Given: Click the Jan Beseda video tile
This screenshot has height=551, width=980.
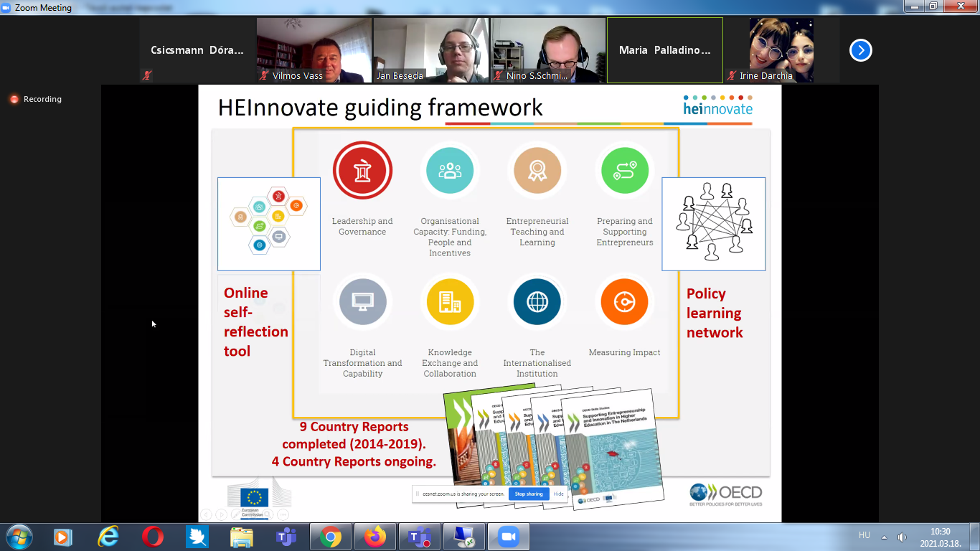Looking at the screenshot, I should tap(431, 50).
